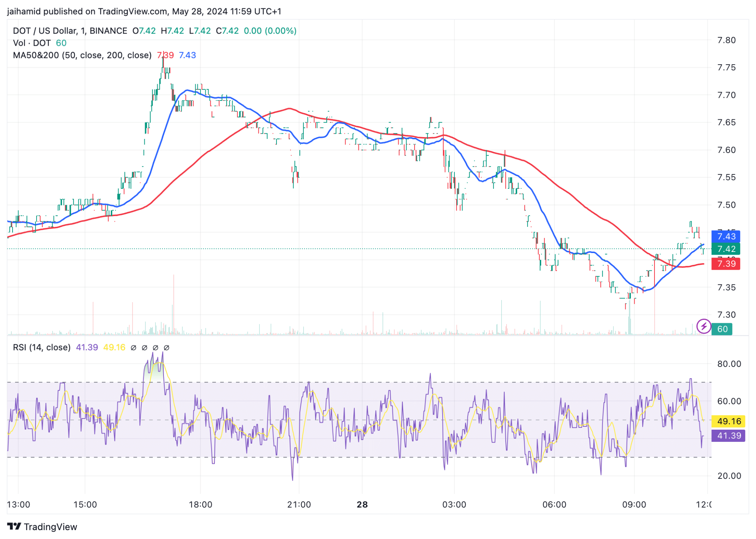The height and width of the screenshot is (539, 756).
Task: Click the 80.00 RSI scale label
Action: tap(729, 364)
